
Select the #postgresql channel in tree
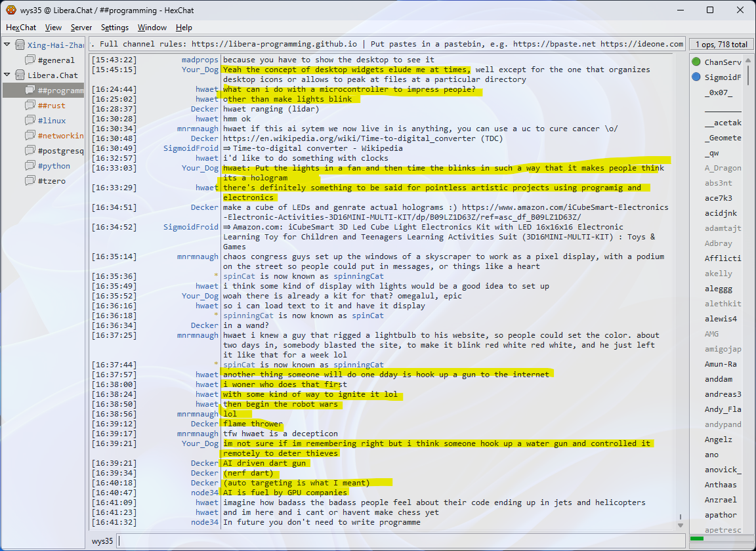60,151
